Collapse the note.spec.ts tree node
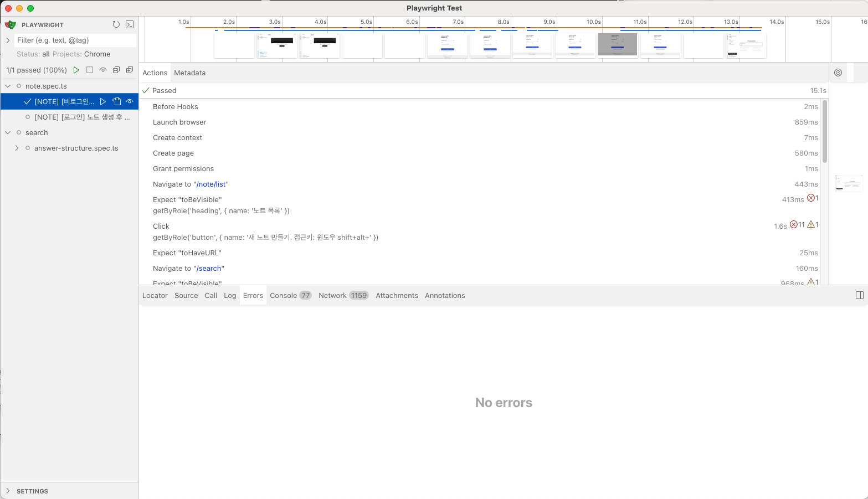This screenshot has height=499, width=868. click(8, 86)
